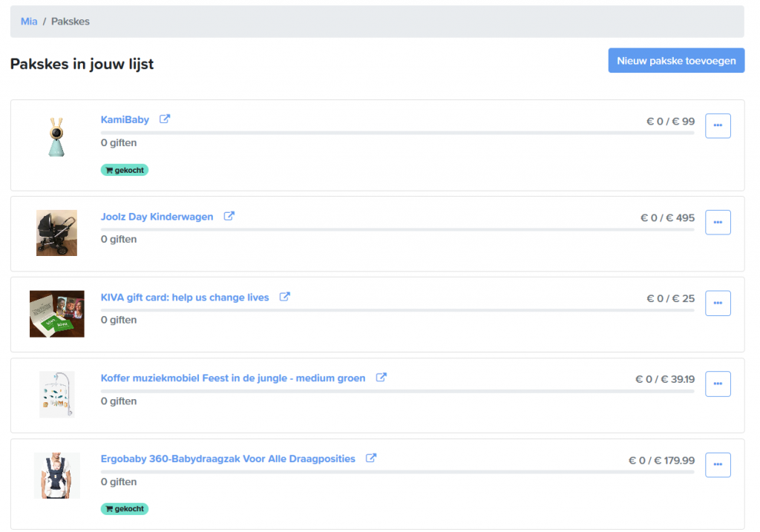Viewport: 760px width, 532px height.
Task: Click the Ergobaby progress bar
Action: tap(398, 472)
